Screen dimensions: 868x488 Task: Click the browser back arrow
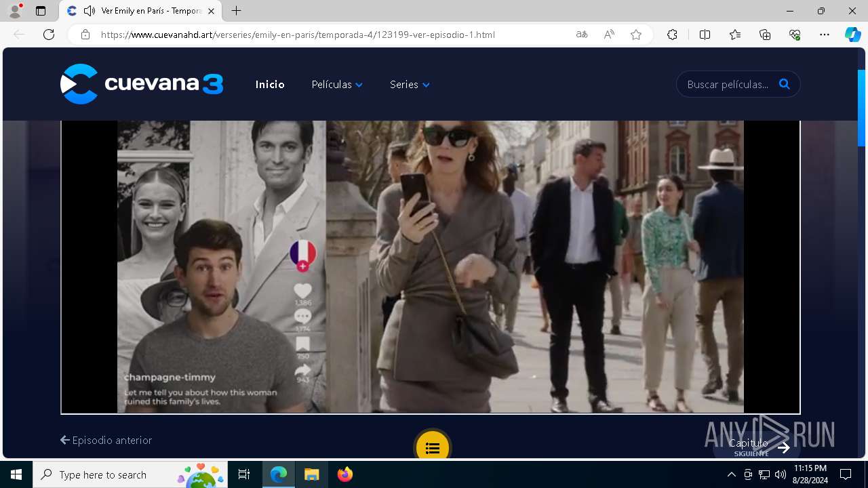(19, 35)
